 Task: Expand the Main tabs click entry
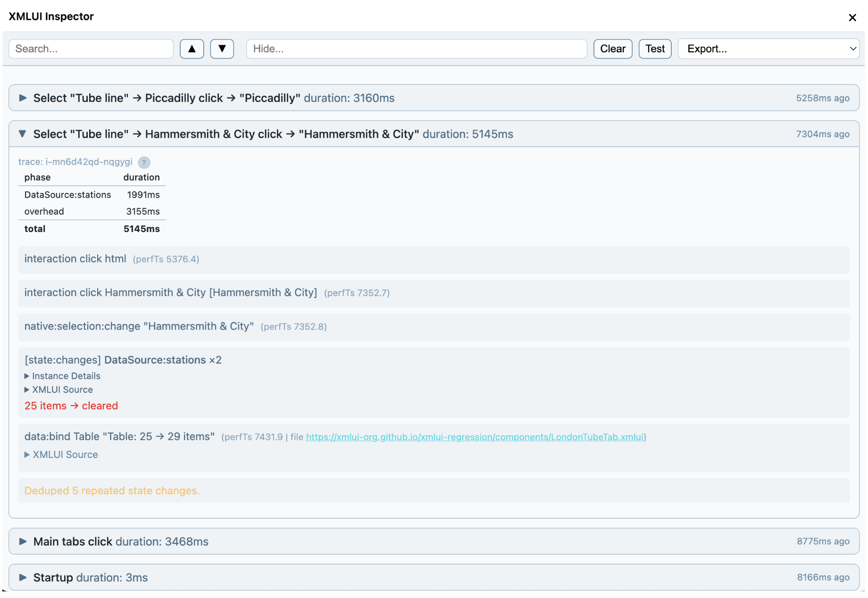23,541
